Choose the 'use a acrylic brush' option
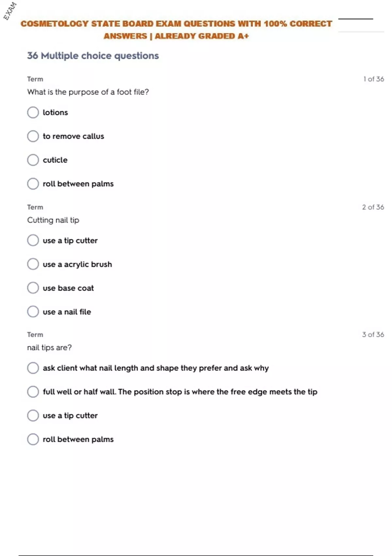This screenshot has width=392, height=556. [x=33, y=264]
